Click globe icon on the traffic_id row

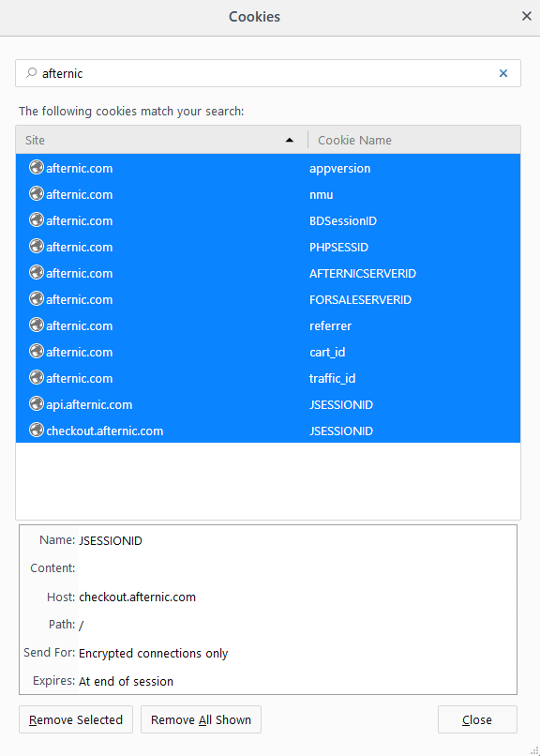click(37, 377)
